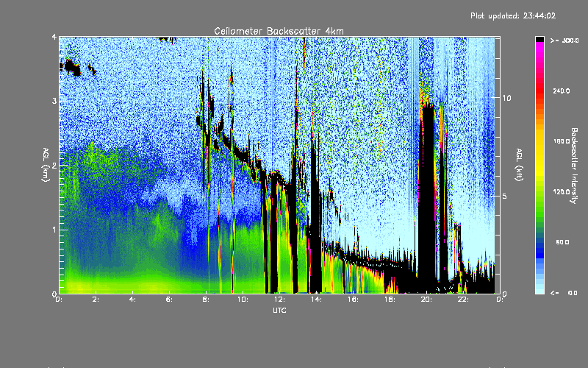
Task: Click the "3" tick on the AGL (km) axis
Action: pos(54,101)
